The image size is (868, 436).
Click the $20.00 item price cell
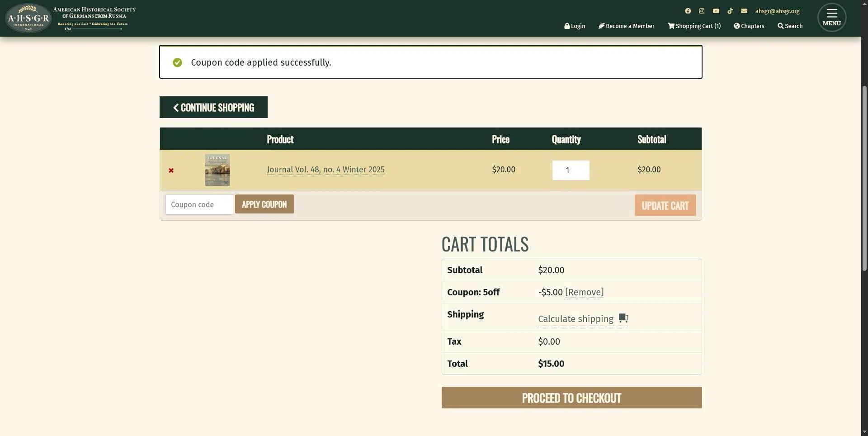504,170
